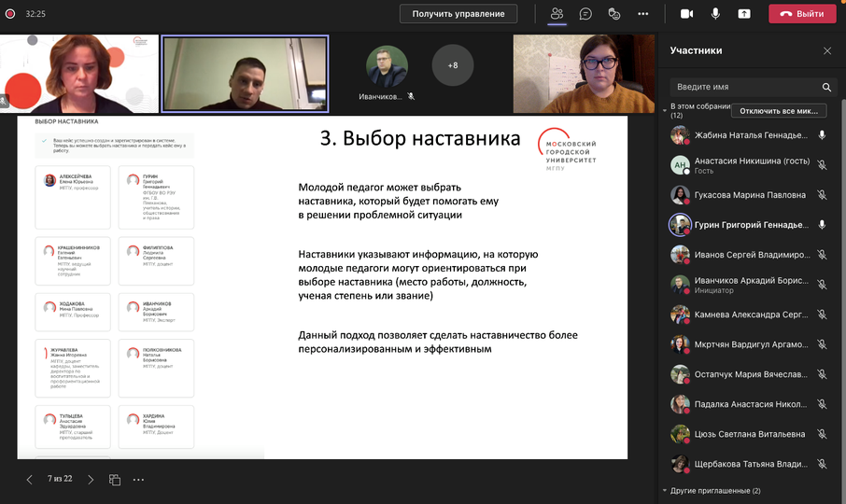846x504 pixels.
Task: Click the slide layout view icon
Action: point(115,480)
